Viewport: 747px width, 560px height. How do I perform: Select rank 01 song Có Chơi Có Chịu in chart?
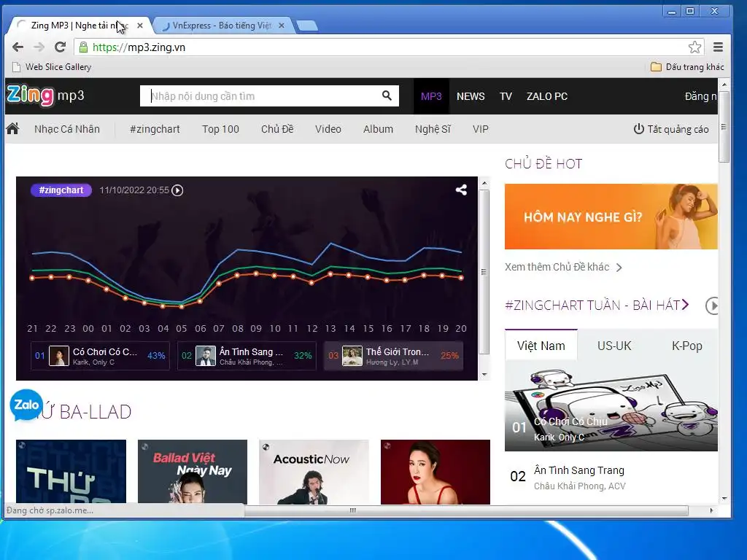[x=100, y=356]
